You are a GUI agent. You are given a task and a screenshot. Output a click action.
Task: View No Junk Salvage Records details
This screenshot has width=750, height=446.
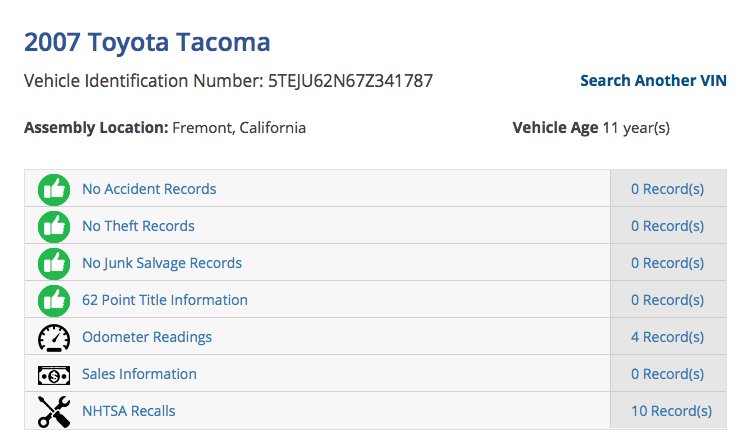point(162,263)
